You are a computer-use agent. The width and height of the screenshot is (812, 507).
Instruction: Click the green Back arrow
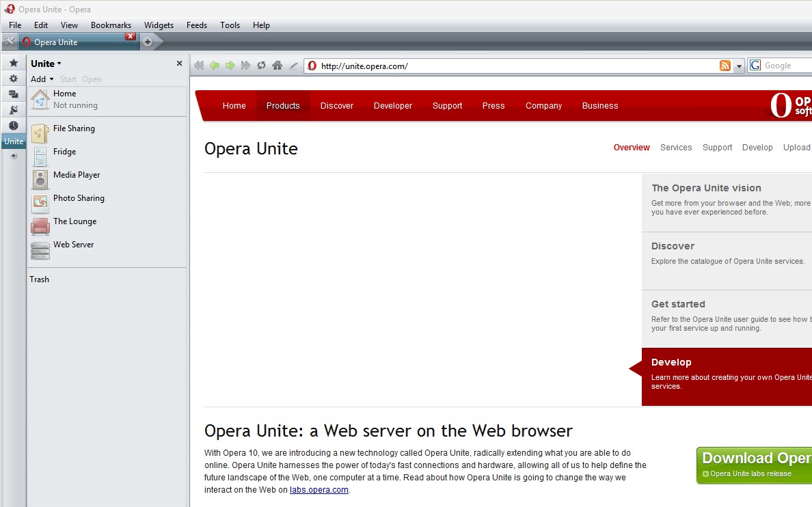pos(215,66)
